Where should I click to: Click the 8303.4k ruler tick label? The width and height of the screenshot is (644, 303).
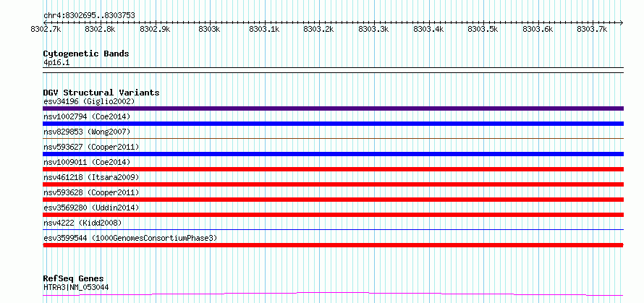pos(428,29)
